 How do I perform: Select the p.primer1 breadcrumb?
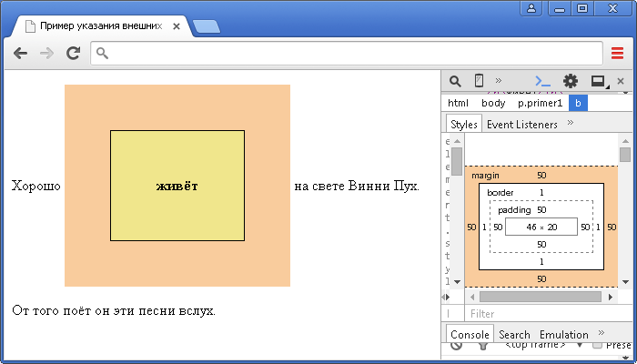[540, 103]
